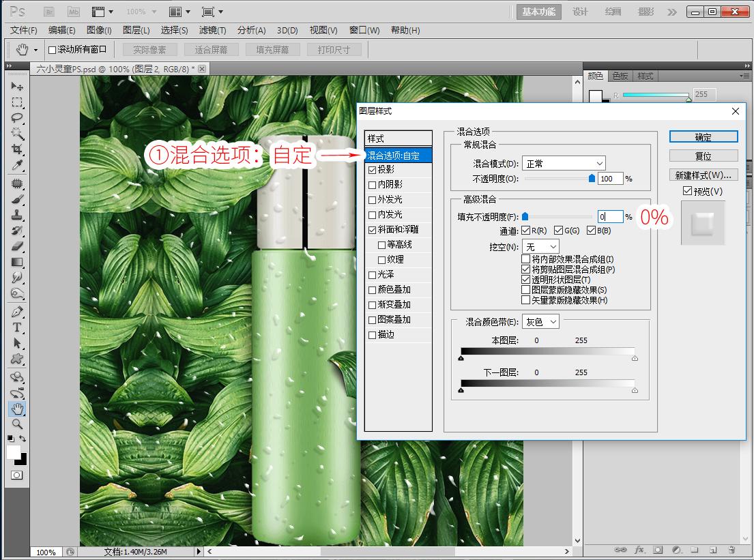Screen dimensions: 754x560
Task: Click the 填充不透明度 fill opacity slider handle
Action: tap(525, 216)
